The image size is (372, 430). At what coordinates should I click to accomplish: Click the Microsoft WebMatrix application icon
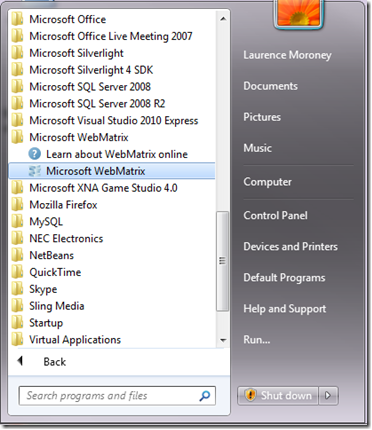coord(35,171)
